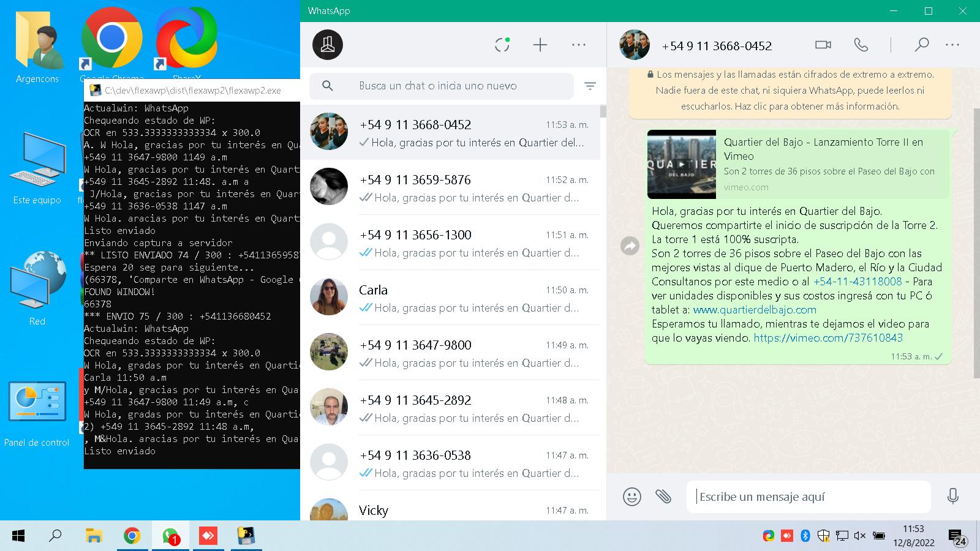The image size is (980, 551).
Task: Click the flexawp2.exe console title bar
Action: [x=192, y=91]
